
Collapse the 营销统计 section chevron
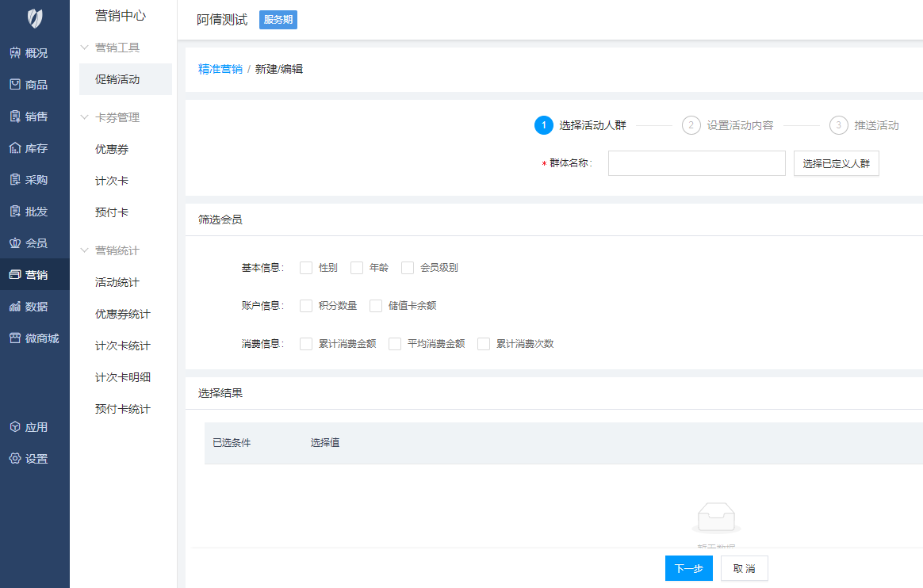click(x=85, y=250)
